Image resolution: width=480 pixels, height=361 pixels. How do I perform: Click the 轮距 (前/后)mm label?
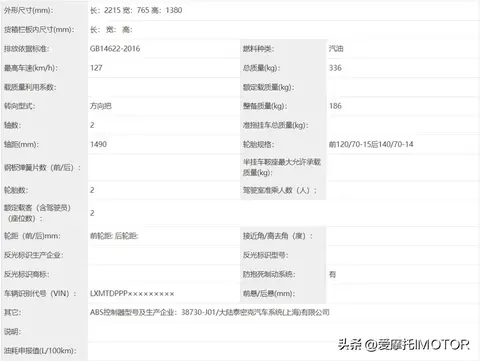pyautogui.click(x=32, y=236)
